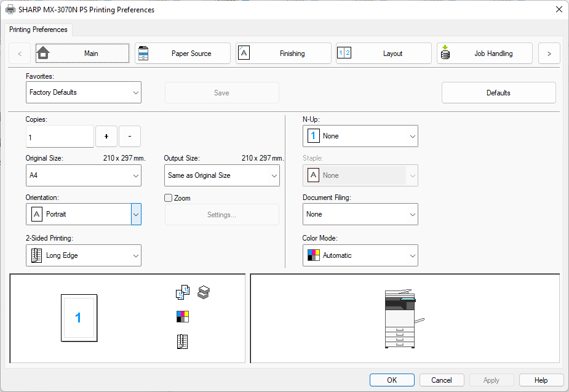This screenshot has height=392, width=569.
Task: Click OK to confirm settings
Action: (392, 380)
